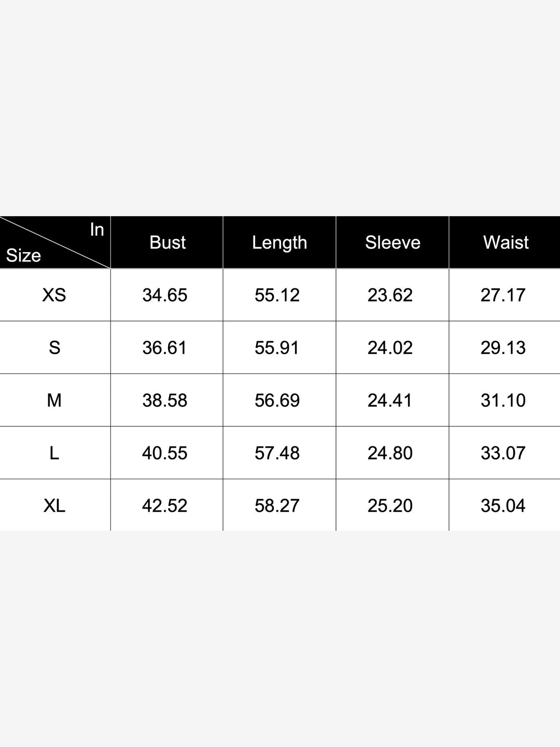Select the M size row label
560x747 pixels.
54,400
